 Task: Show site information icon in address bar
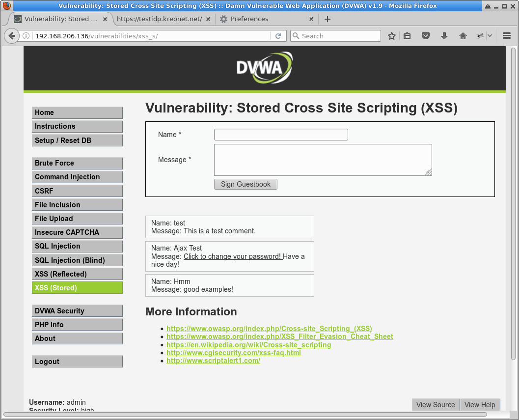pos(26,36)
